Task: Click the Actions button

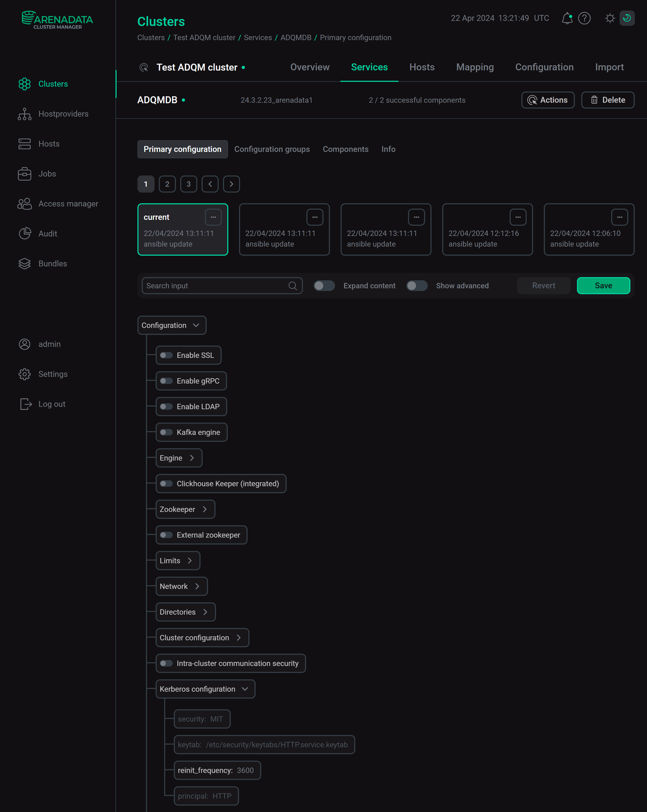Action: 548,100
